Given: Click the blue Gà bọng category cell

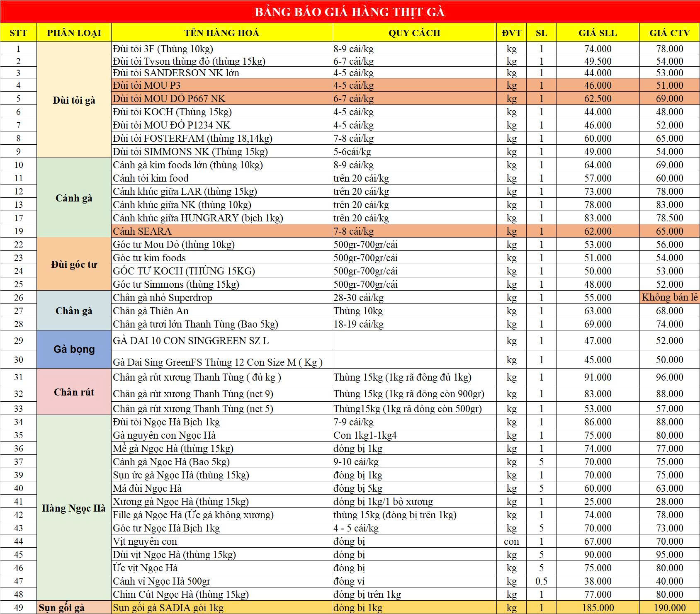Looking at the screenshot, I should point(74,349).
